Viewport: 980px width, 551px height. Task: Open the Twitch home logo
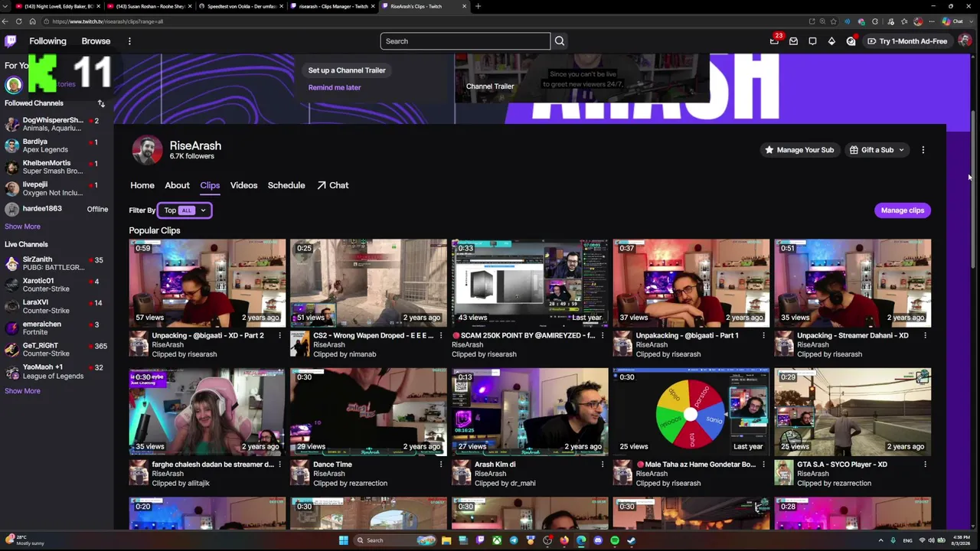pos(11,41)
